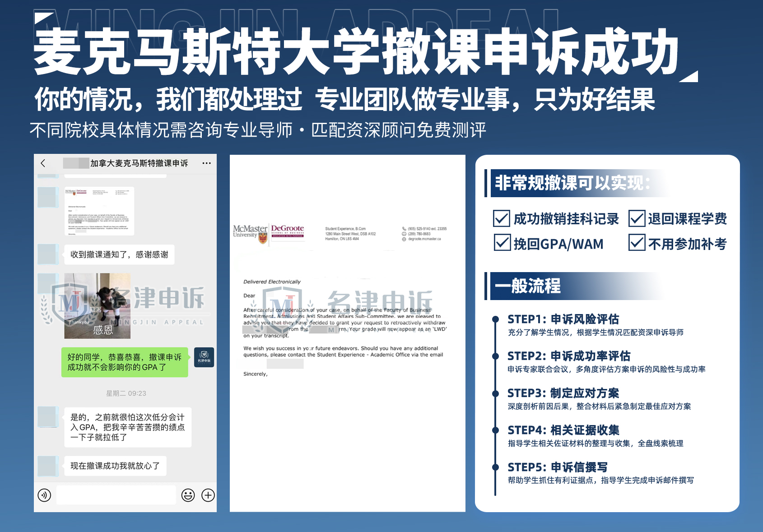Click the plus attachment icon

tap(208, 495)
